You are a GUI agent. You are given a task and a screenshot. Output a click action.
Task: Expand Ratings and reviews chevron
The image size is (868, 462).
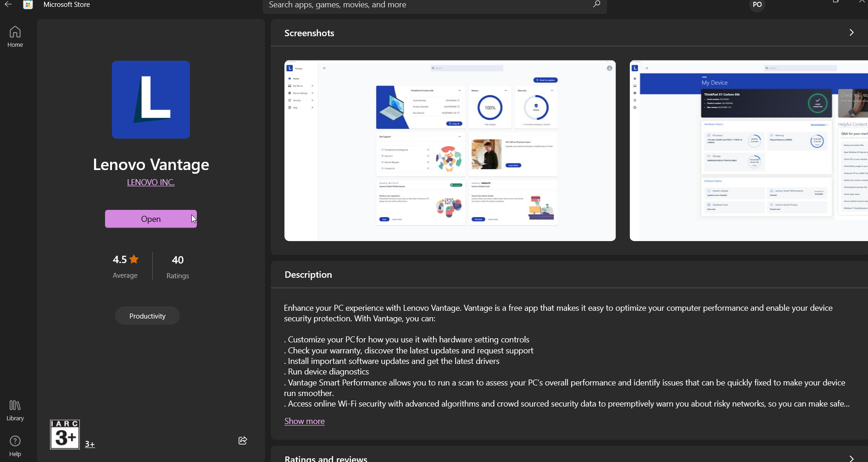point(851,458)
